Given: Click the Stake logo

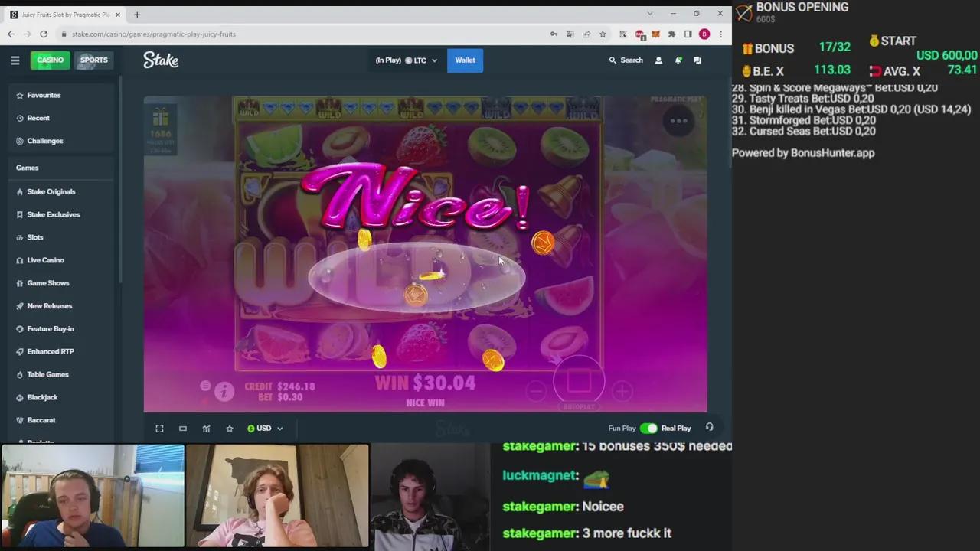Looking at the screenshot, I should coord(161,60).
